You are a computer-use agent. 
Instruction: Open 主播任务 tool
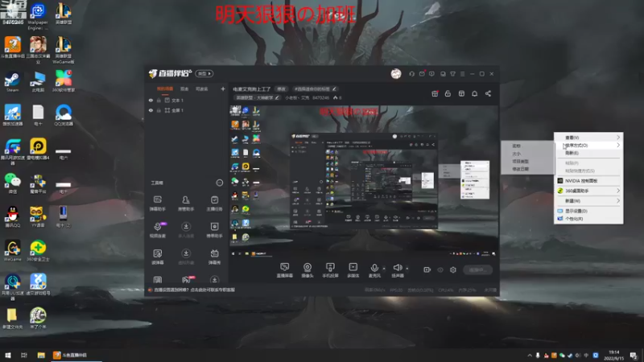tap(214, 204)
